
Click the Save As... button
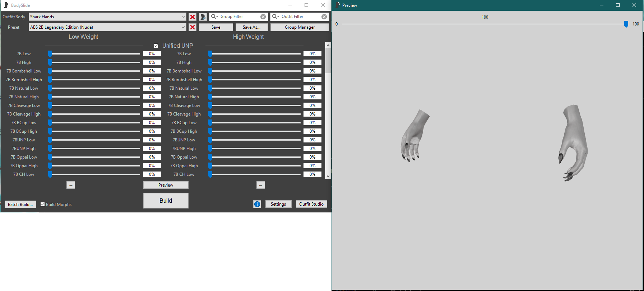(251, 27)
